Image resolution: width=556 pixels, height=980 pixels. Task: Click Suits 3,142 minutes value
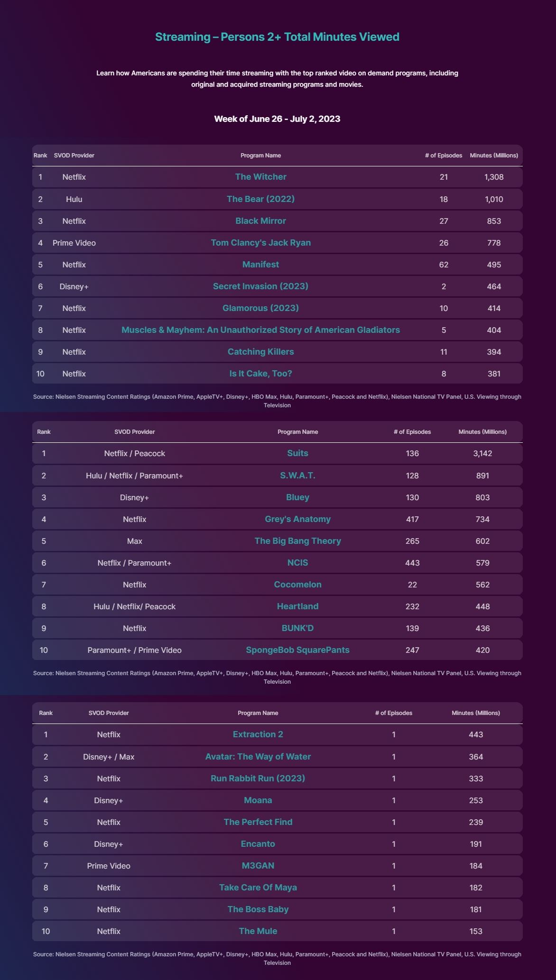pos(482,454)
